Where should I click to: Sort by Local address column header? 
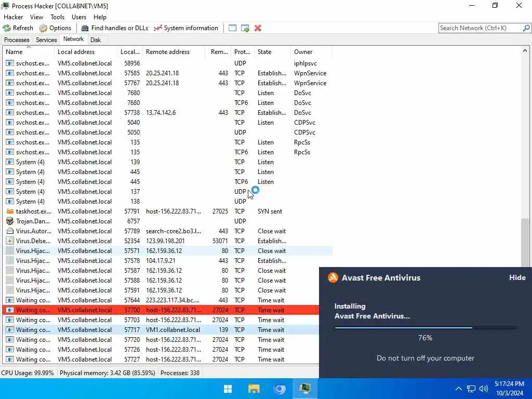86,52
